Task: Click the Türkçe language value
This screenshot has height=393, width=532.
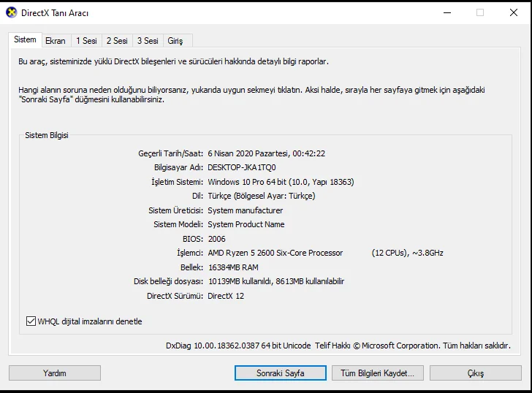Action: coord(262,196)
